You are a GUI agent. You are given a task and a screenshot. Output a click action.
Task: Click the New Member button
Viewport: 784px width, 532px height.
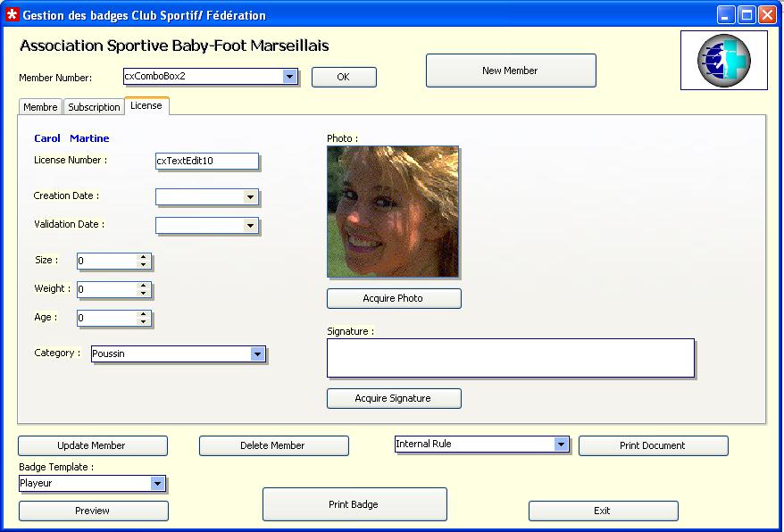point(510,71)
